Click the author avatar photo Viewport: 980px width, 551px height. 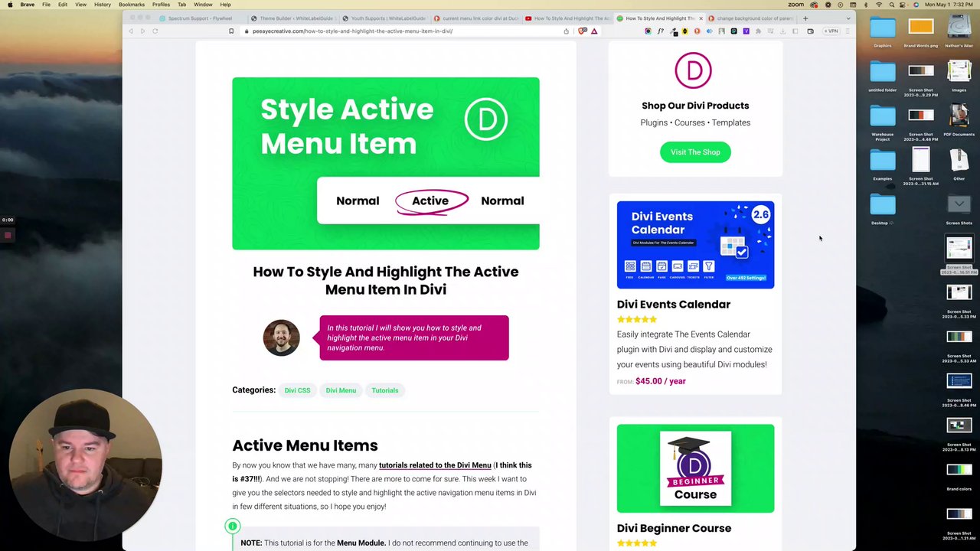point(281,338)
